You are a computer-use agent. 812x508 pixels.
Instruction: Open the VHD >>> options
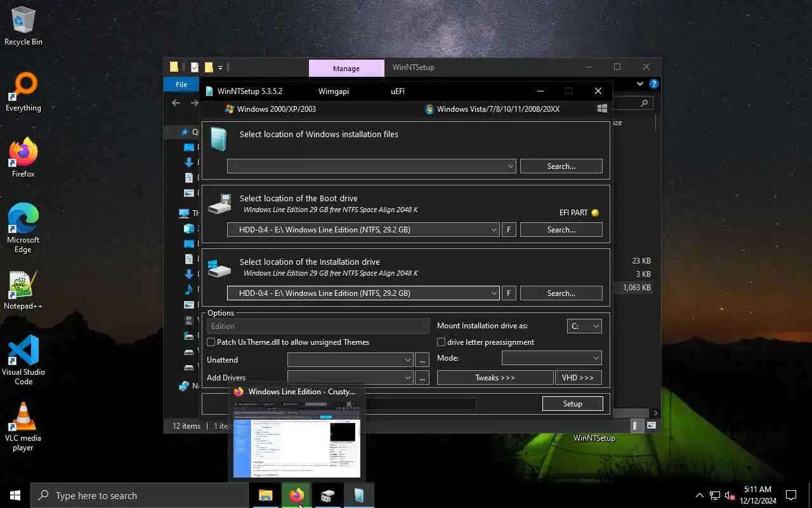(578, 378)
